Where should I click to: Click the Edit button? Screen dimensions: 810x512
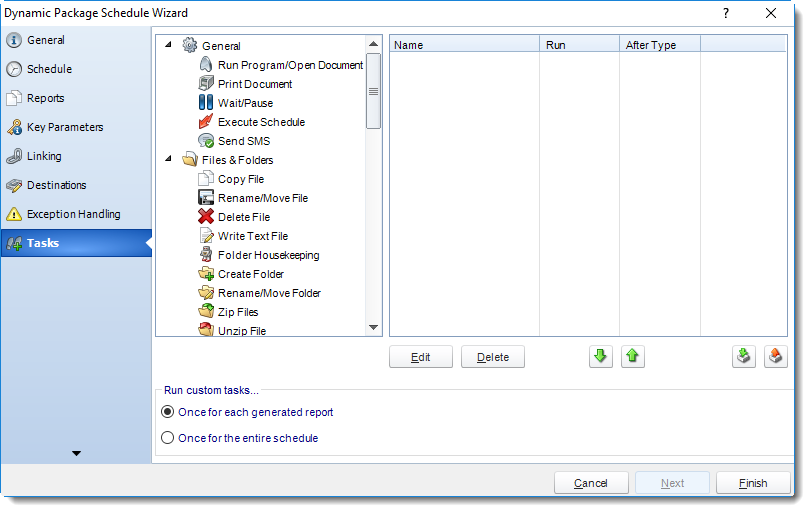coord(420,357)
